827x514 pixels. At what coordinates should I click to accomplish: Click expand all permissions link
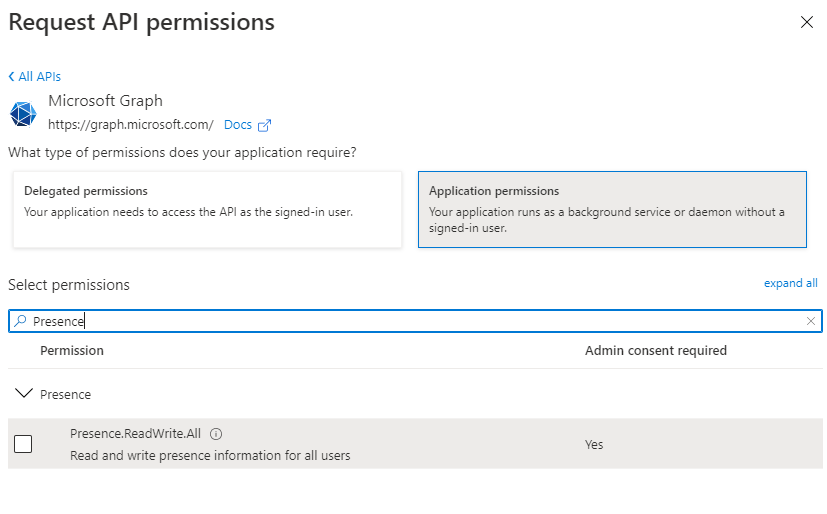791,283
